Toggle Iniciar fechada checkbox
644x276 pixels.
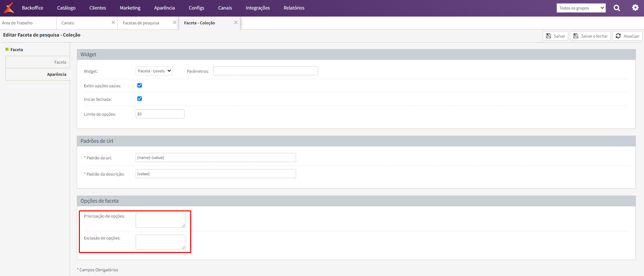pyautogui.click(x=139, y=99)
